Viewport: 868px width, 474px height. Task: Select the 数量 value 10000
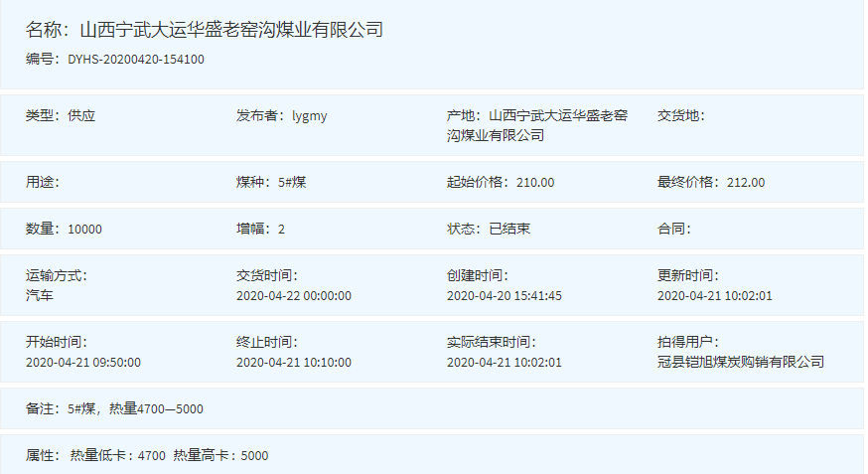click(84, 230)
